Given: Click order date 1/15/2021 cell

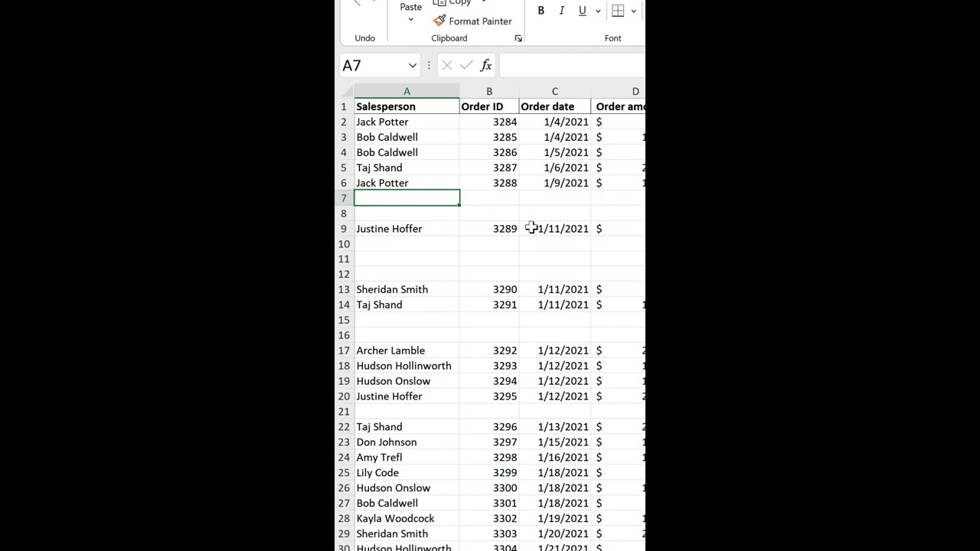Looking at the screenshot, I should (555, 442).
